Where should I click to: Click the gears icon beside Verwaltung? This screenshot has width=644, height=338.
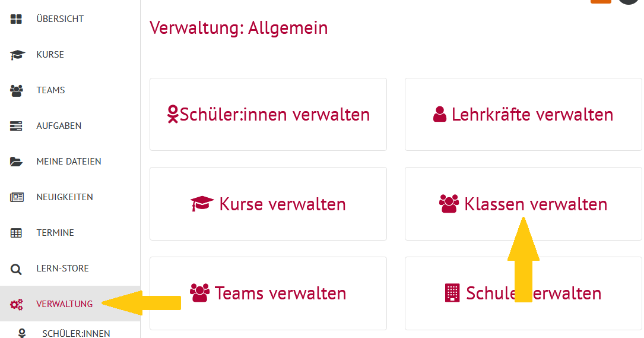(x=17, y=304)
